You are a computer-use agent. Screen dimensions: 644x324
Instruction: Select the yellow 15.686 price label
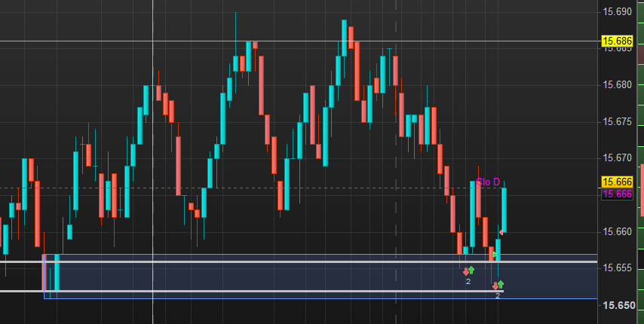coord(617,41)
